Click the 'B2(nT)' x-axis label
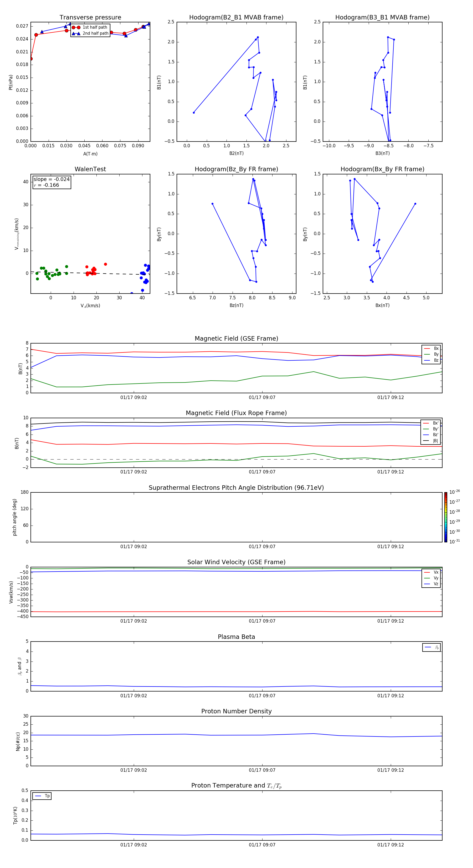Image resolution: width=473 pixels, height=868 pixels. point(236,153)
